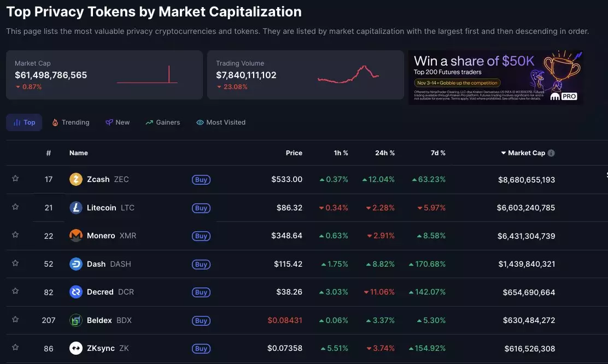Click the Zcash coin logo icon
608x364 pixels.
point(76,179)
